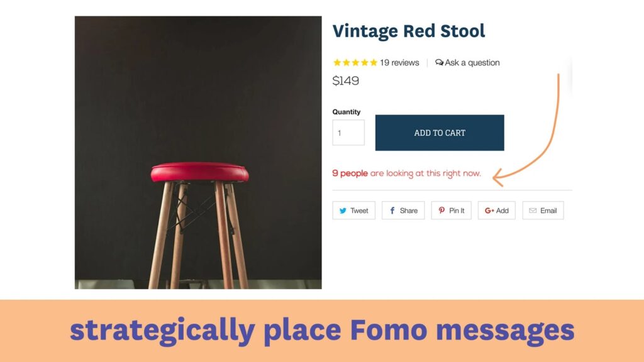The height and width of the screenshot is (362, 644).
Task: Click the speech bubble question icon
Action: (x=439, y=62)
